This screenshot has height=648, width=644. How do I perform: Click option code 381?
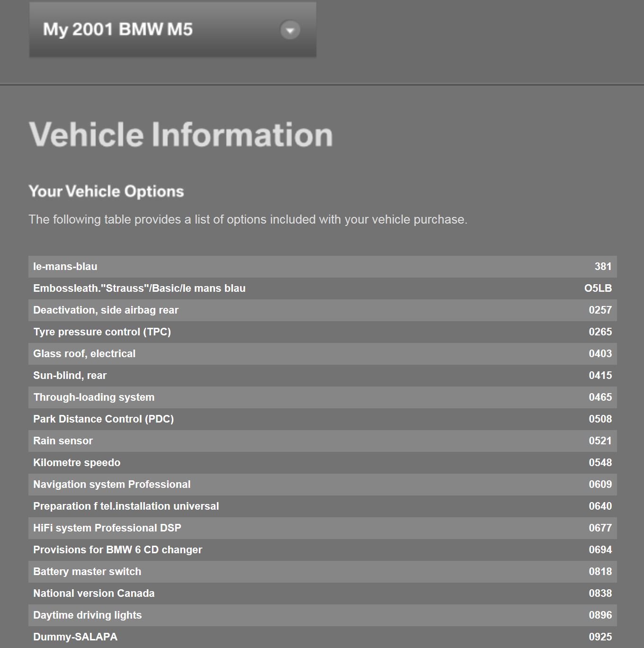(603, 267)
